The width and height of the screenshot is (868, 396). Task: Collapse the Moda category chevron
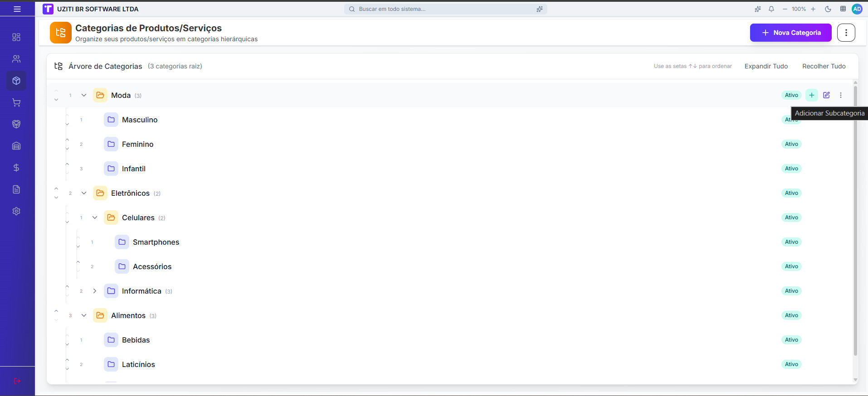[84, 95]
